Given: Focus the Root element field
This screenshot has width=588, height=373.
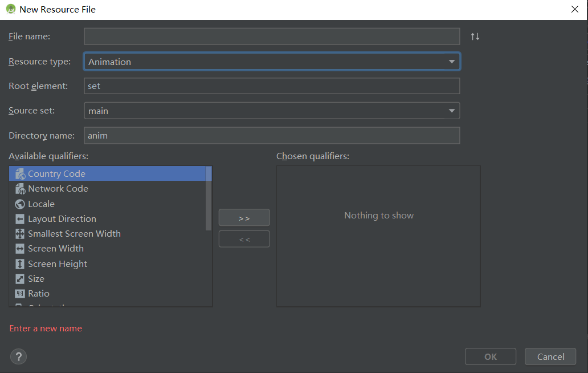Looking at the screenshot, I should (x=272, y=86).
